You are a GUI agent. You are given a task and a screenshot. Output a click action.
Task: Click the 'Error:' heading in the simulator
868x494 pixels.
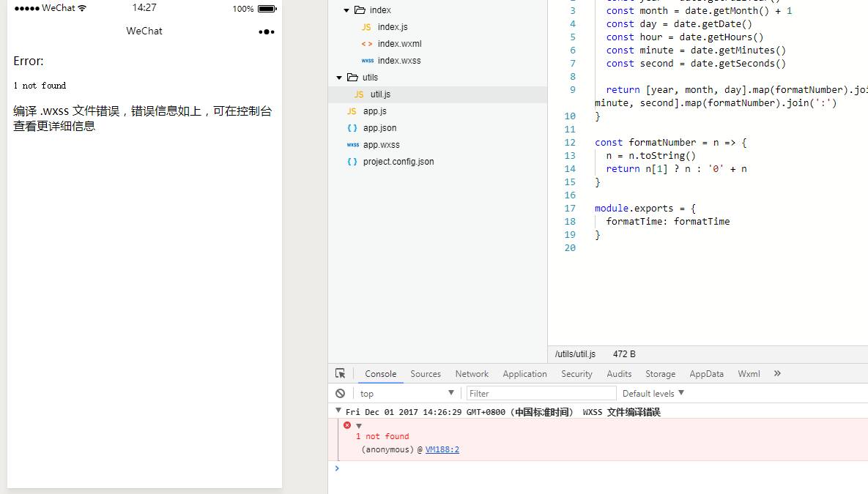29,61
